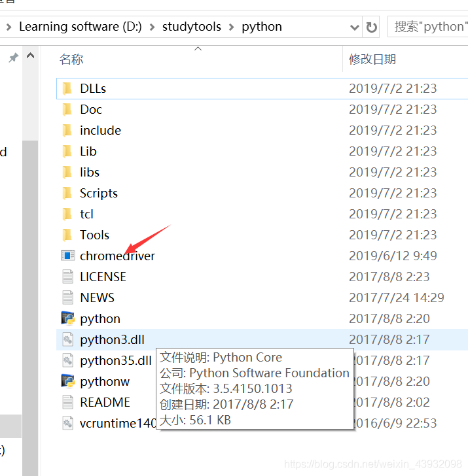Select the libs folder name

[x=90, y=173]
